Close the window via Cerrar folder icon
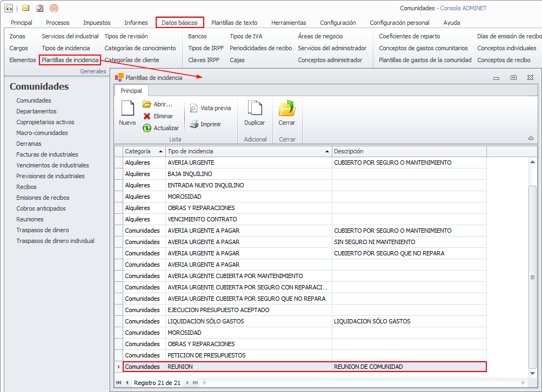This screenshot has width=542, height=392. pyautogui.click(x=286, y=109)
